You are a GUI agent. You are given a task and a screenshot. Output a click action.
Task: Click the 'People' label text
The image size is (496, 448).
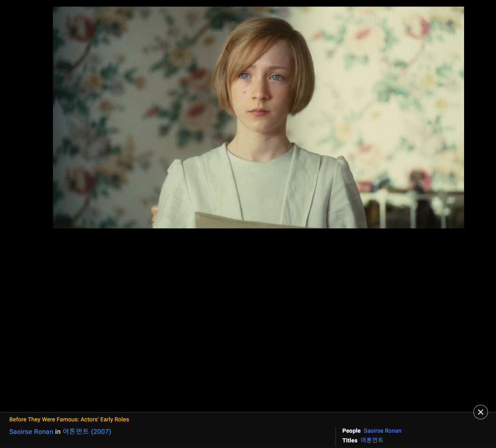coord(351,431)
